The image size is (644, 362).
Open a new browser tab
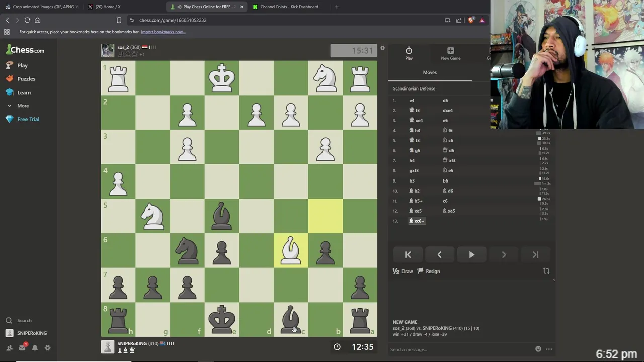click(337, 7)
